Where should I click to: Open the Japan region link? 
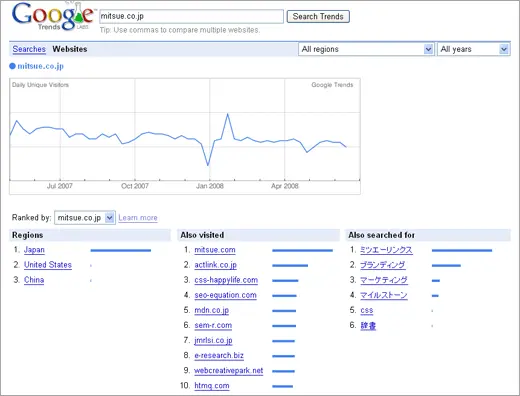click(34, 250)
